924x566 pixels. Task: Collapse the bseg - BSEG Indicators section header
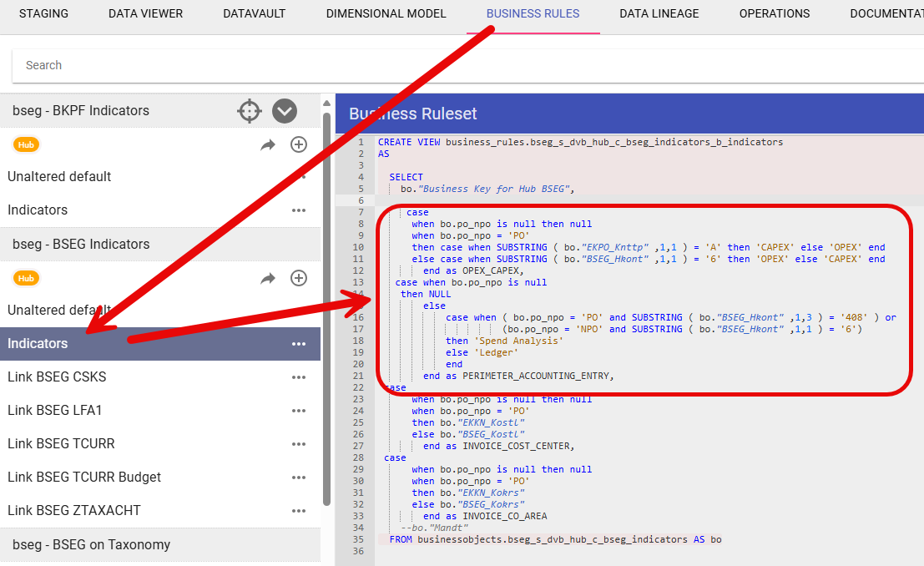click(81, 245)
